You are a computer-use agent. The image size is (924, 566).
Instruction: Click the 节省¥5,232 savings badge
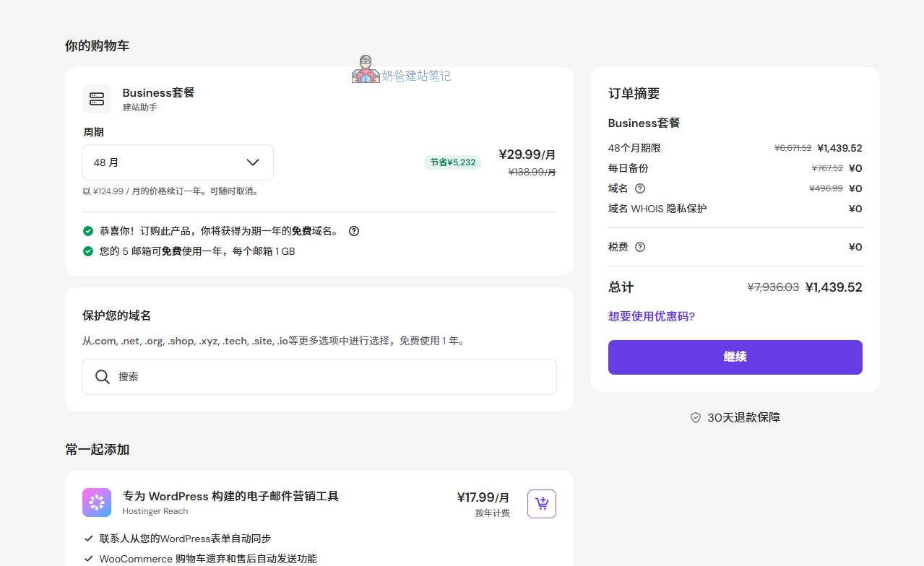452,162
